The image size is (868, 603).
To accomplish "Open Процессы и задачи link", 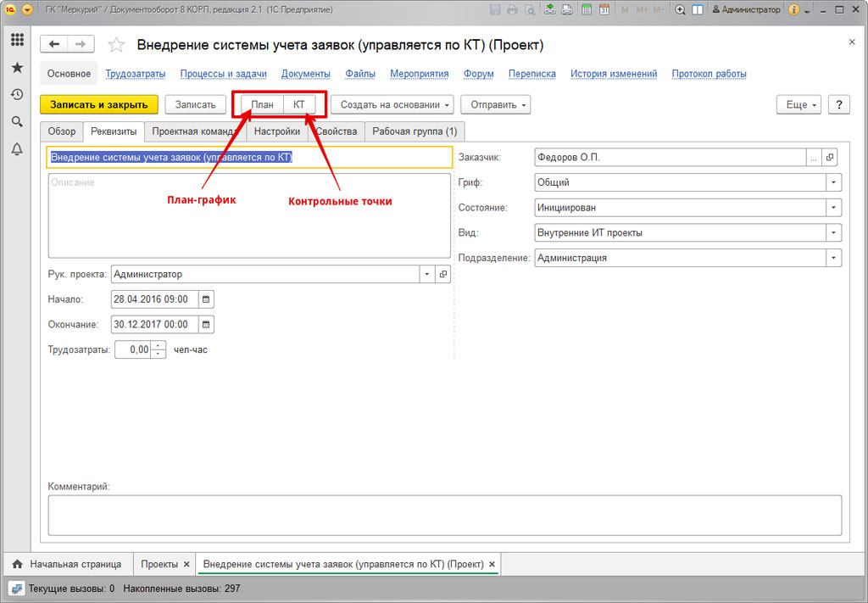I will coord(224,74).
